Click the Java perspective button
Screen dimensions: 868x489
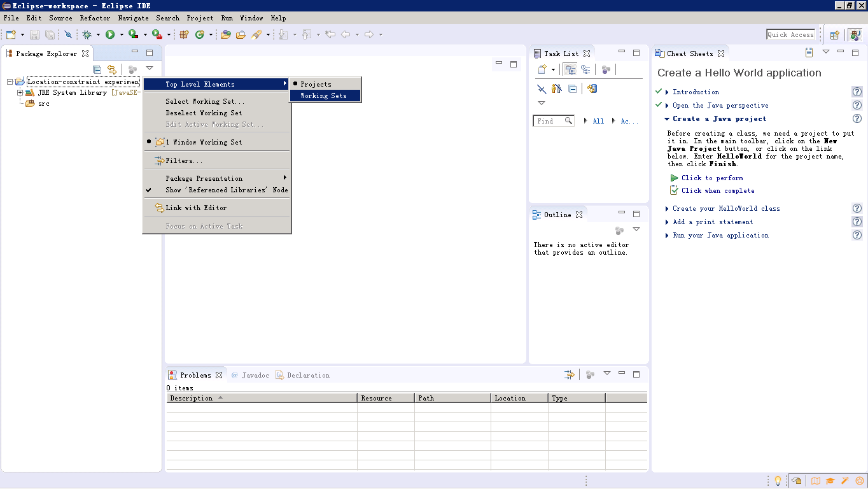tap(855, 35)
